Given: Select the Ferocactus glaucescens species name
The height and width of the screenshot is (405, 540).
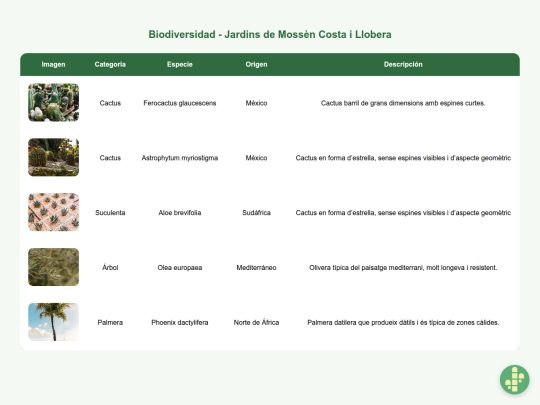Looking at the screenshot, I should [180, 103].
